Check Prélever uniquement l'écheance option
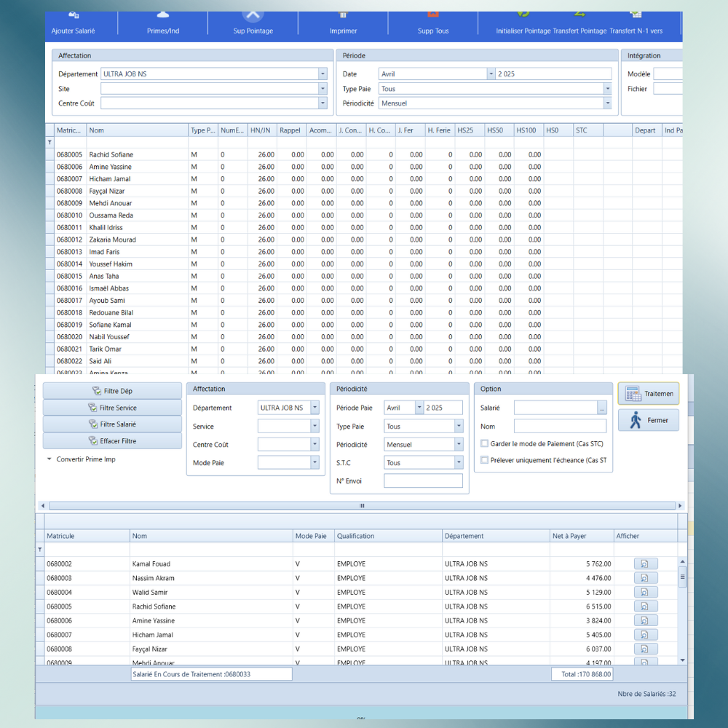 click(x=485, y=460)
